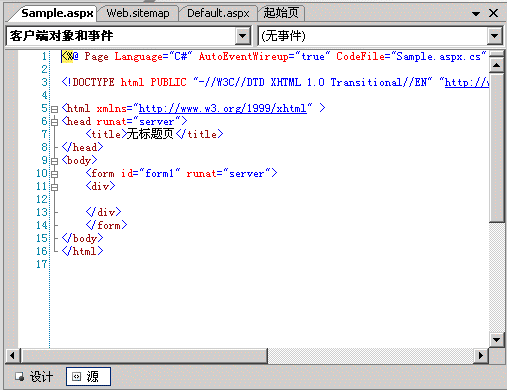507x390 pixels.
Task: Collapse the form element outline node
Action: 55,174
